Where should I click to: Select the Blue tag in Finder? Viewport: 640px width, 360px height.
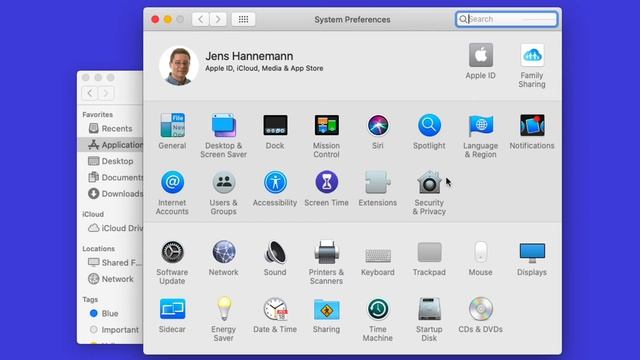coord(111,313)
